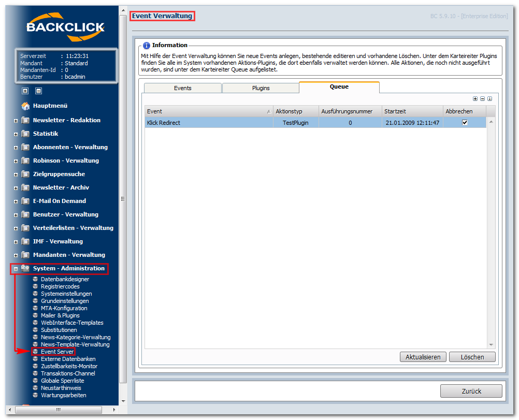
Task: Switch to the Plugins tab
Action: tap(261, 88)
